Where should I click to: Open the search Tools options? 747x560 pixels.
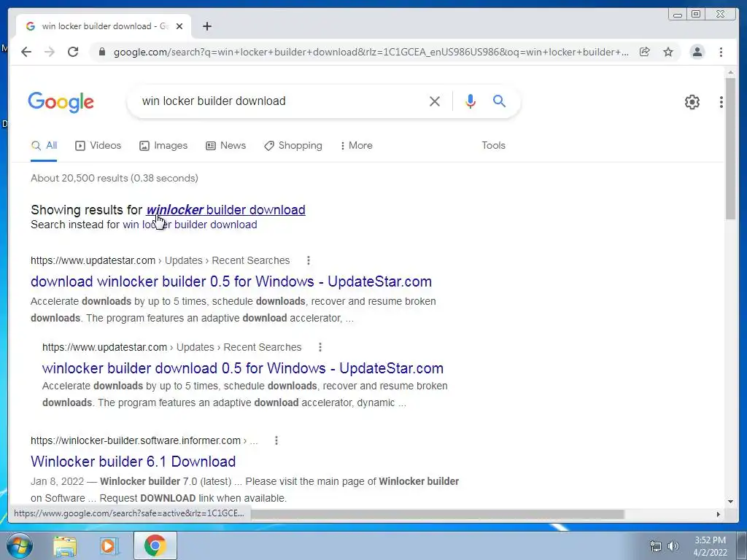(x=493, y=146)
